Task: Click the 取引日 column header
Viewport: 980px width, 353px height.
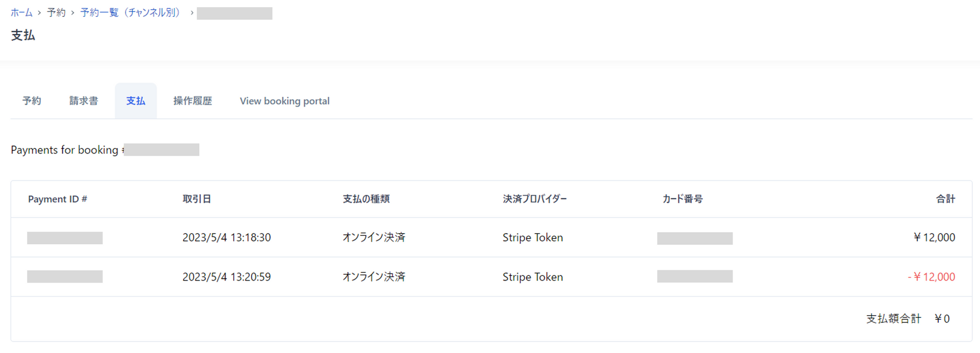Action: point(198,199)
